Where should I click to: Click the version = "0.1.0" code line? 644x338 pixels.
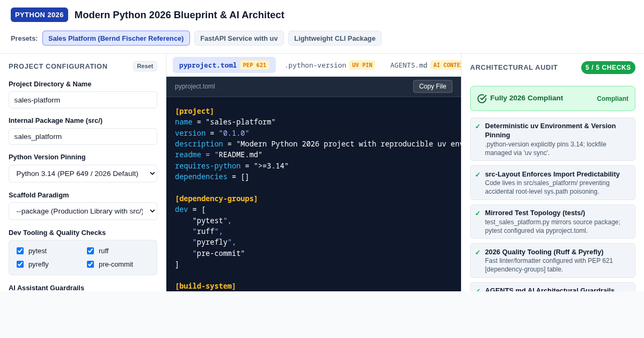212,133
